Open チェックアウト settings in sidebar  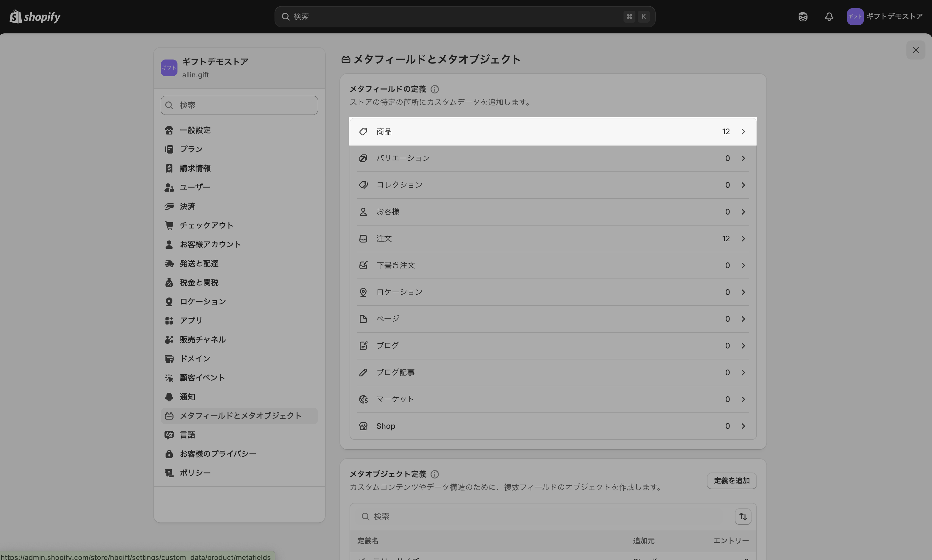206,226
